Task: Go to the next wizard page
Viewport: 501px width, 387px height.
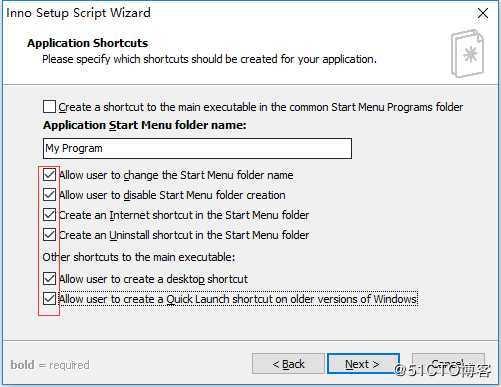Action: tap(363, 364)
